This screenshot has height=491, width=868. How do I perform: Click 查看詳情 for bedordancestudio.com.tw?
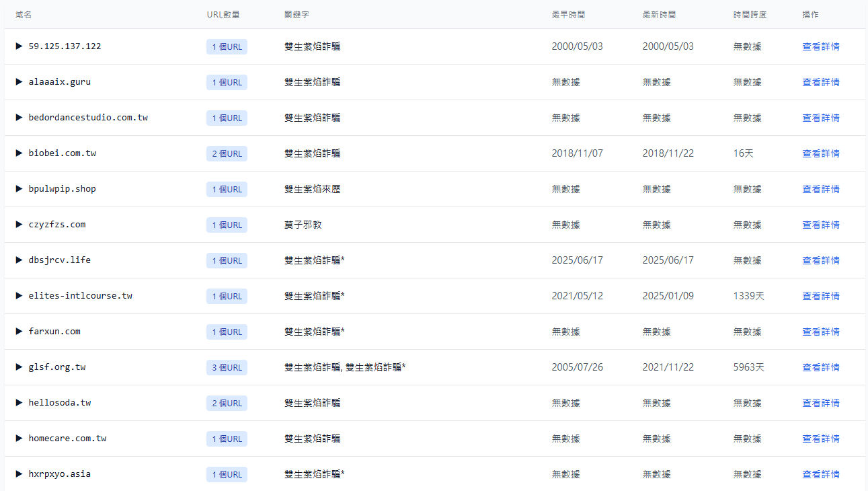(x=820, y=118)
